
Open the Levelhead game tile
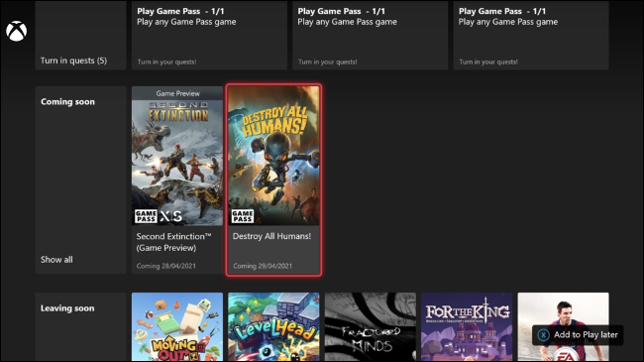(273, 327)
